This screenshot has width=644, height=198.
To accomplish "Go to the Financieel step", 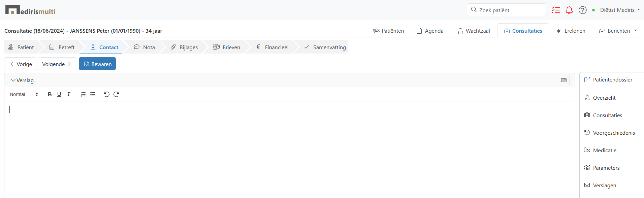I will tap(272, 47).
